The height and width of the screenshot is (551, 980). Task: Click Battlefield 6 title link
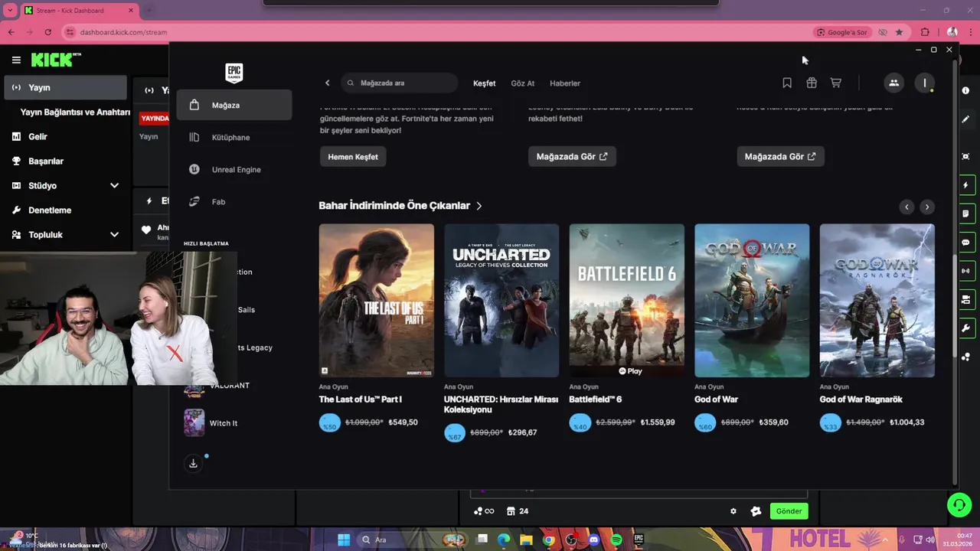pos(595,399)
